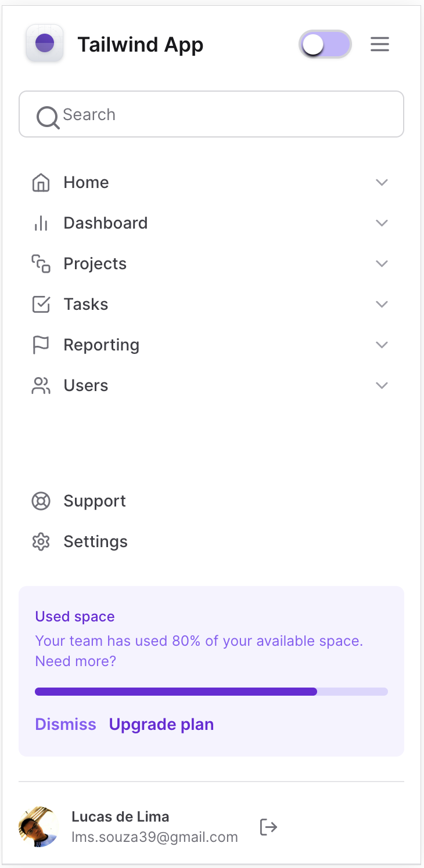
Task: Click the Upgrade plan link
Action: tap(161, 725)
